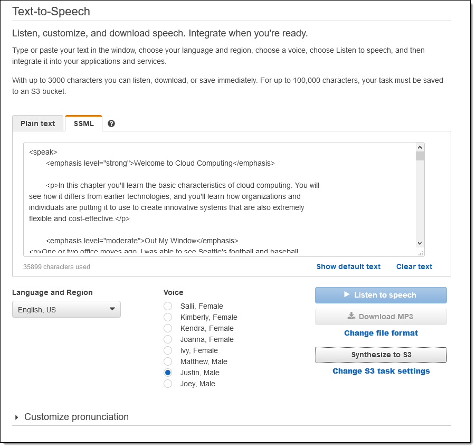Choose the Kimberly, Female voice option
The image size is (476, 448).
click(x=168, y=317)
